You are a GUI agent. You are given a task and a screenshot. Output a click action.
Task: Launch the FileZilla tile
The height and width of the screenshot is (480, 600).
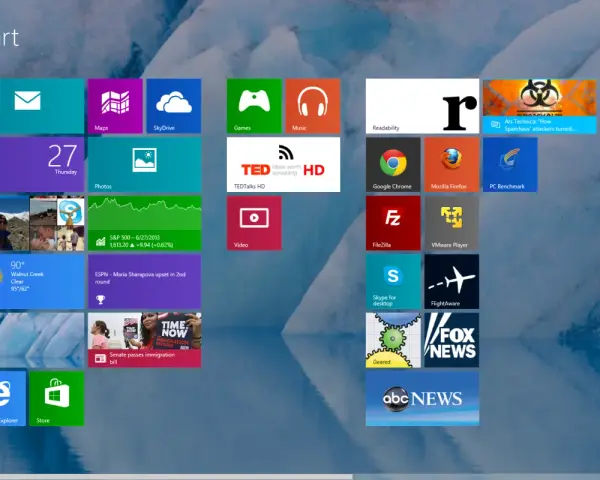(x=393, y=223)
